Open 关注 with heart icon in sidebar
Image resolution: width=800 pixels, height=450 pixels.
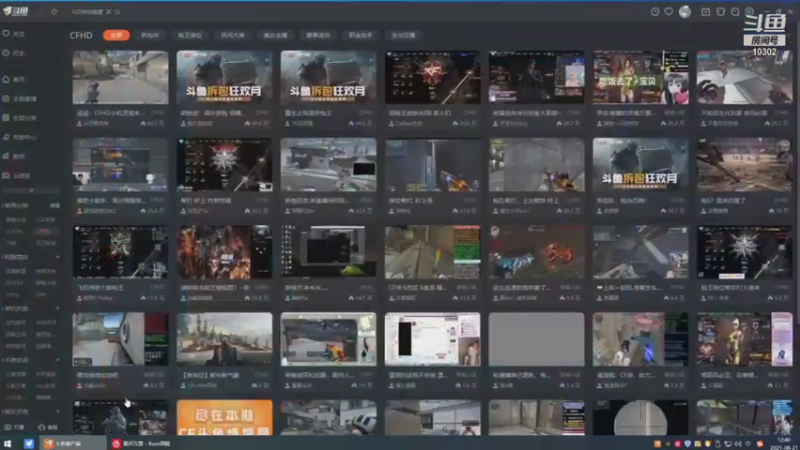click(14, 34)
